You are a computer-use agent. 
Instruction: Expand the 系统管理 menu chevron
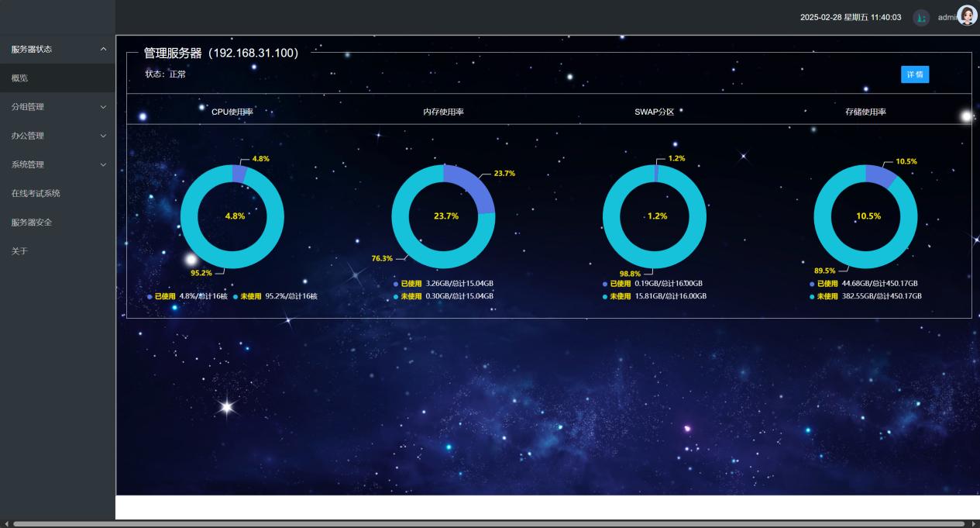pyautogui.click(x=103, y=164)
